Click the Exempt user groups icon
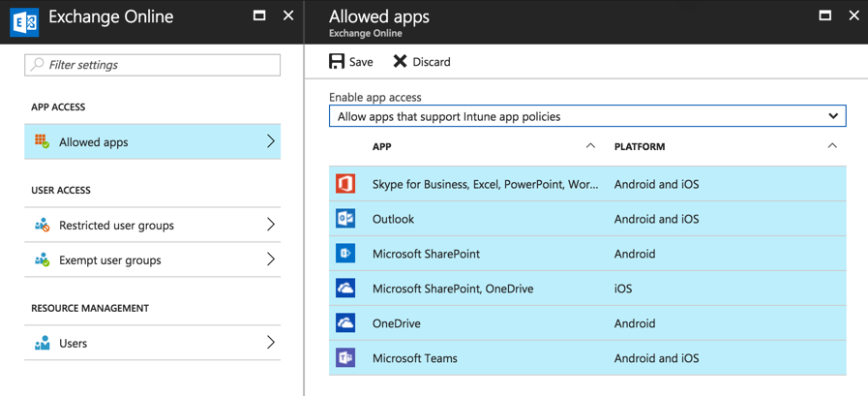This screenshot has height=396, width=868. pos(42,260)
